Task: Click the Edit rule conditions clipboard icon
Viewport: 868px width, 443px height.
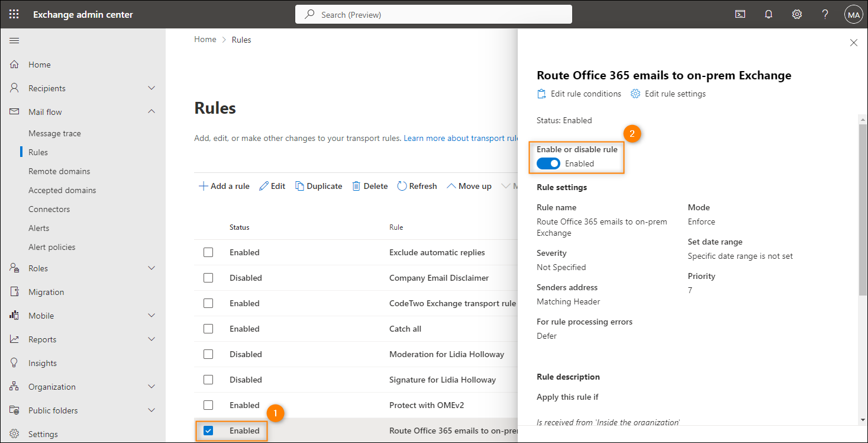Action: click(x=541, y=94)
